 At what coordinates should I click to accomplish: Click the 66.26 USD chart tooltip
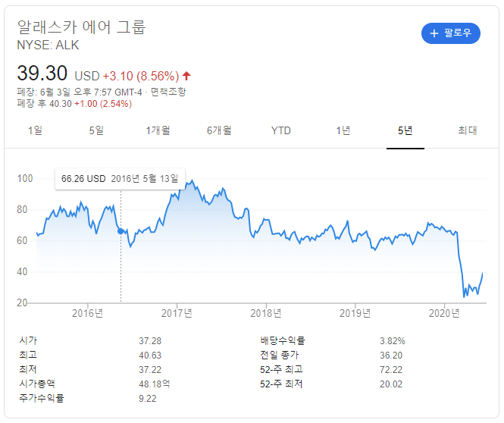[x=120, y=179]
